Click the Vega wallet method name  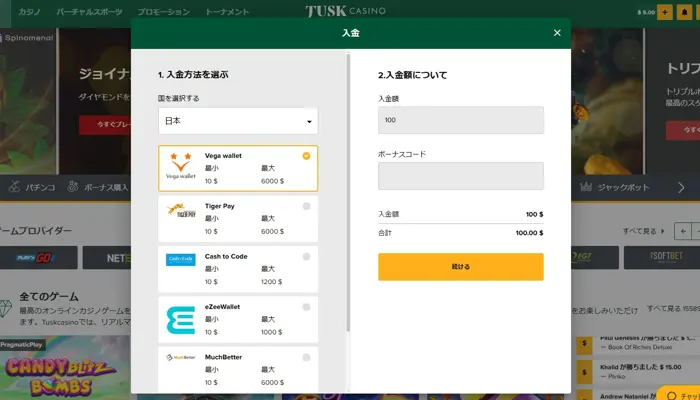click(223, 156)
